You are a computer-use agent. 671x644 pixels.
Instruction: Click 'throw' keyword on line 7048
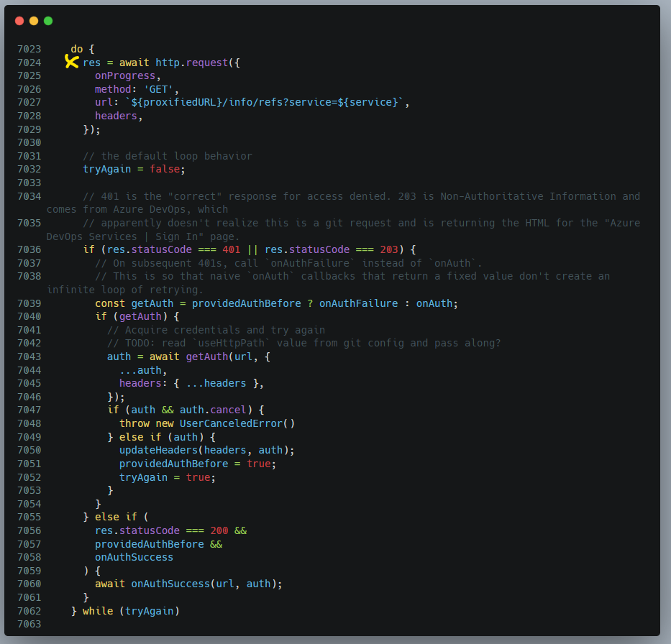point(134,424)
